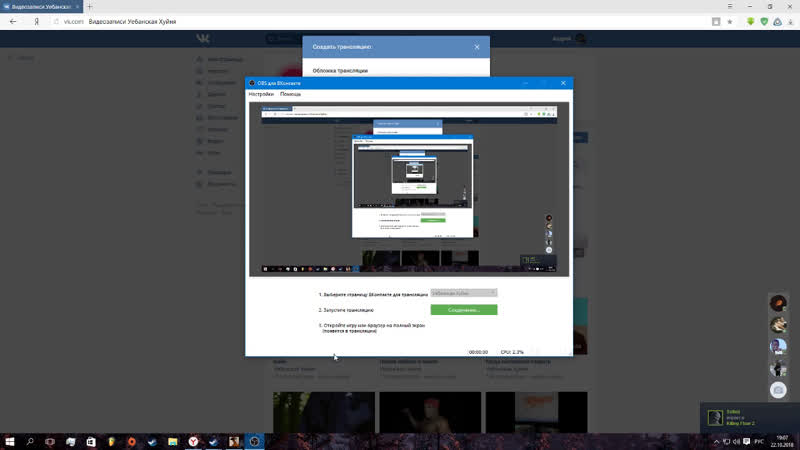The height and width of the screenshot is (450, 800).
Task: Click the first video thumbnail in bottom row
Action: 324,413
